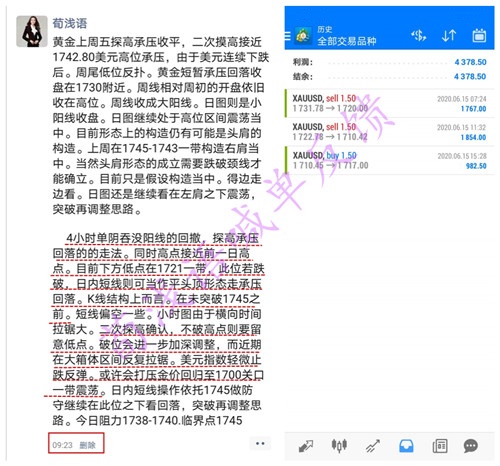Click the 删除 delete link under the post
Viewport: 500px width, 466px height.
tap(87, 445)
